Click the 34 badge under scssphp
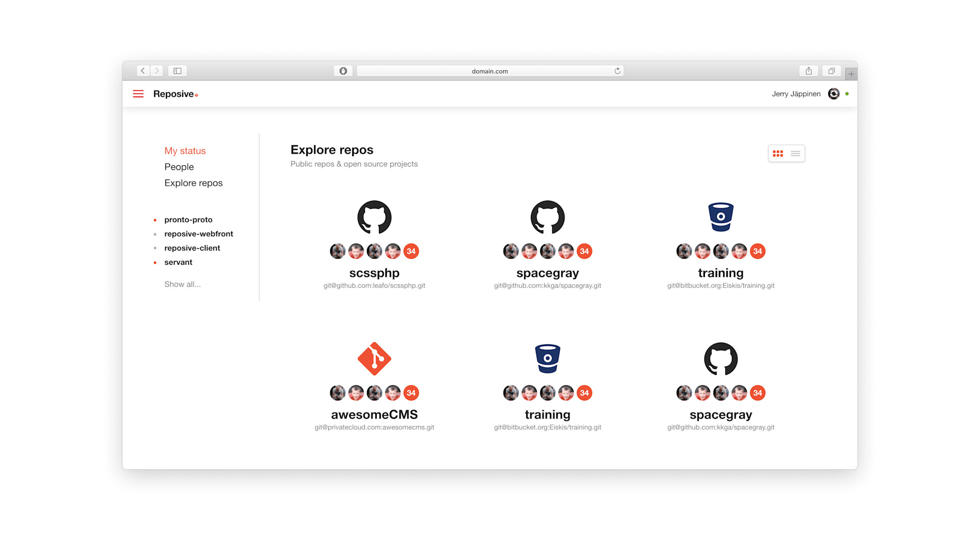The height and width of the screenshot is (551, 980). coord(411,251)
